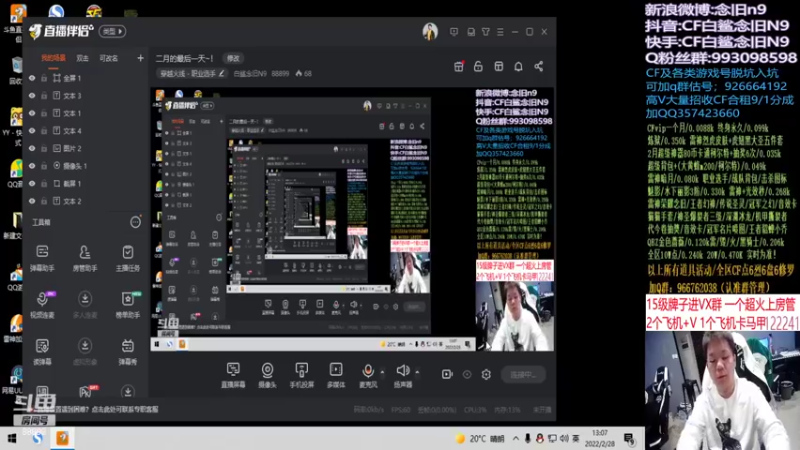
Task: Open the Windows notification center
Action: pyautogui.click(x=629, y=439)
